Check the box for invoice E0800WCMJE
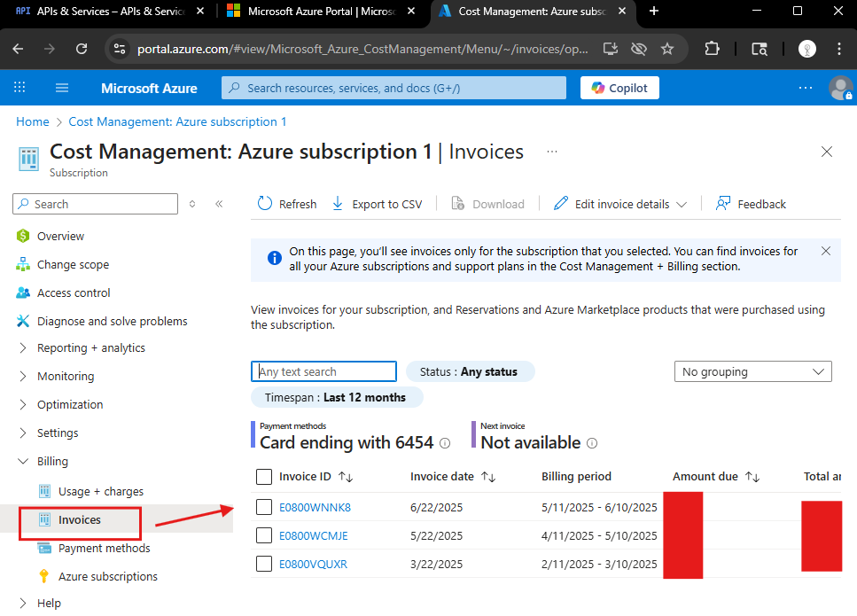This screenshot has height=616, width=857. 264,535
